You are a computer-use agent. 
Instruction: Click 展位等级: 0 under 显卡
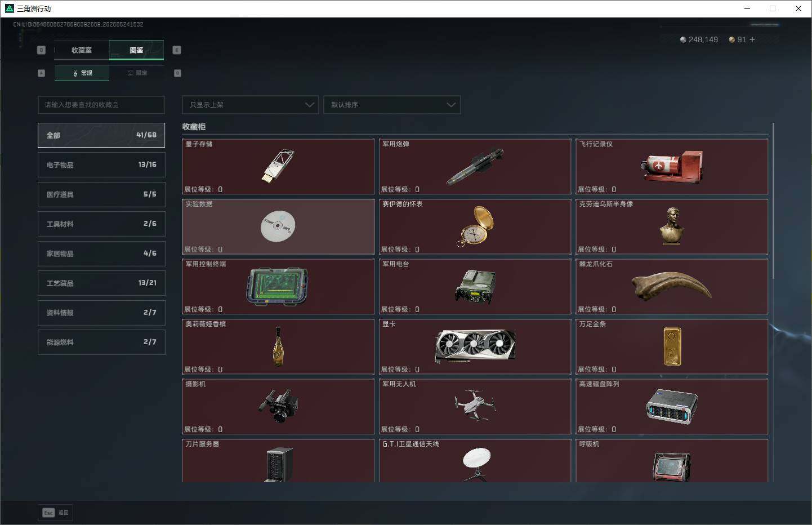400,370
